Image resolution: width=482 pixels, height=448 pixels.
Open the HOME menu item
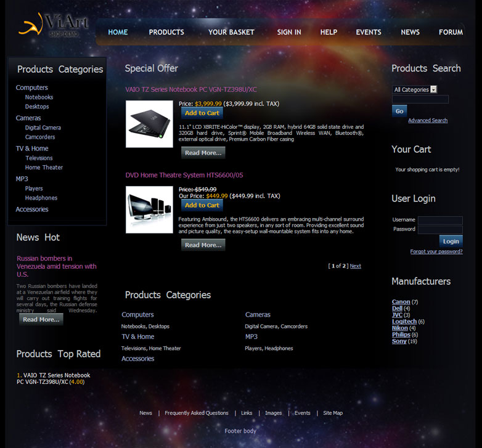point(118,32)
